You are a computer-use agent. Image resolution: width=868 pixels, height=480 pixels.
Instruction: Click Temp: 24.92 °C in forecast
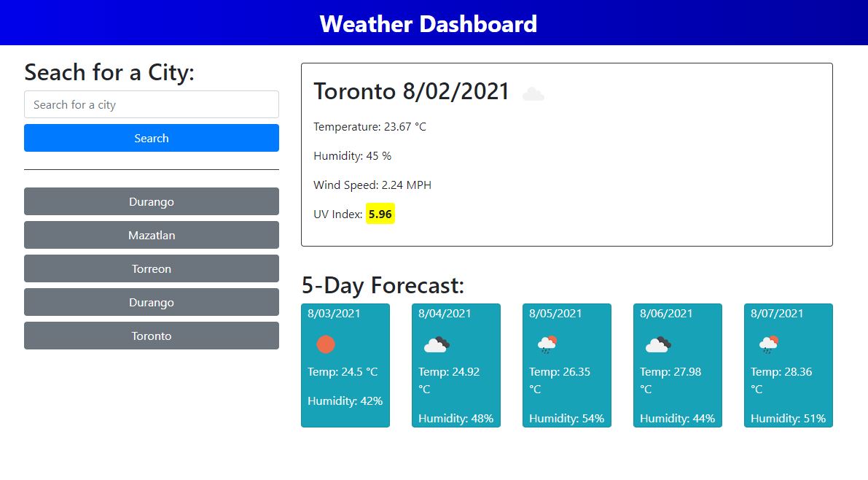click(449, 380)
